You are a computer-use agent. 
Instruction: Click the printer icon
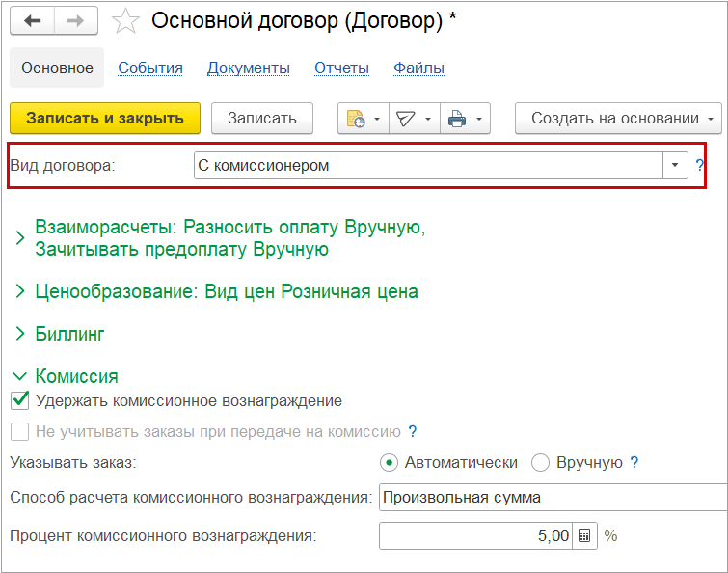pos(457,119)
